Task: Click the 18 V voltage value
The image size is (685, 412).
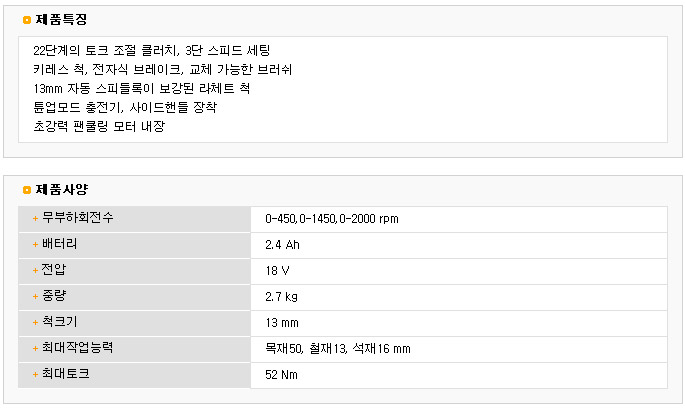Action: (x=277, y=271)
